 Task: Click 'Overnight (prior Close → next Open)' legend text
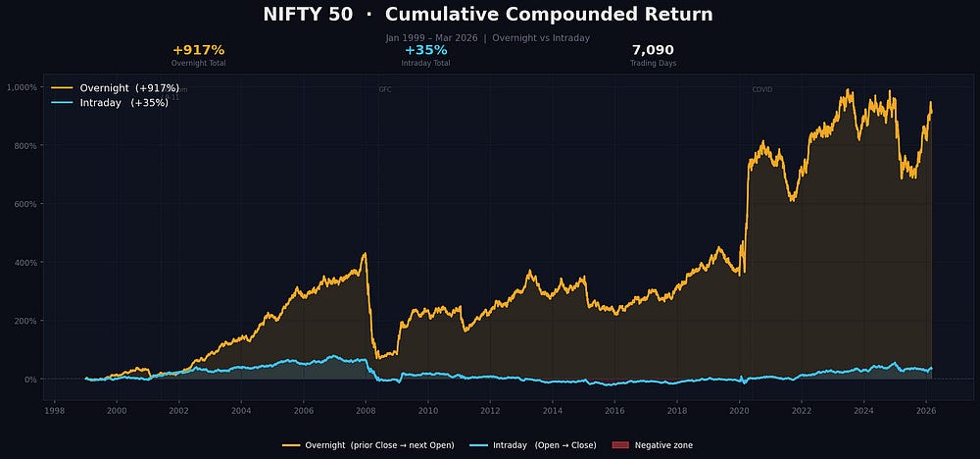click(379, 445)
